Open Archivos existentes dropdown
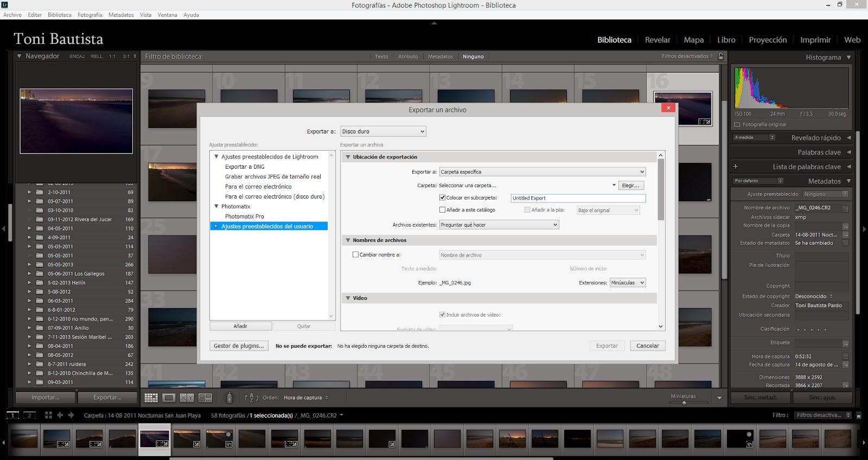This screenshot has height=460, width=868. coord(499,225)
